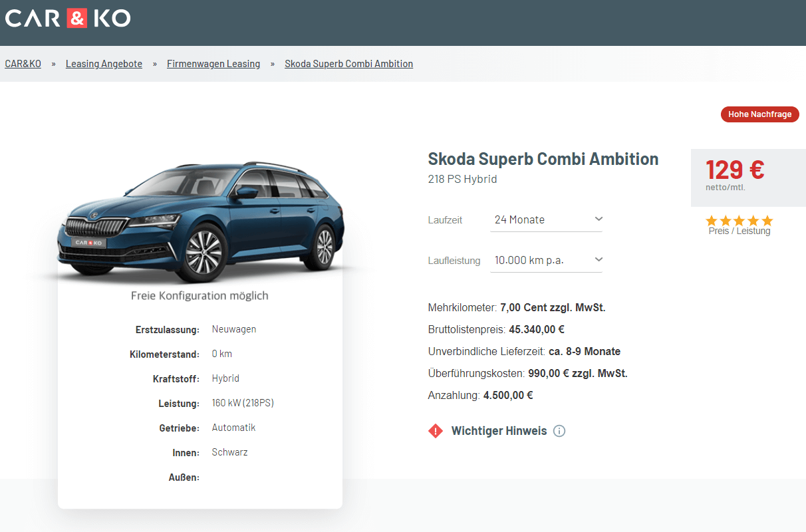This screenshot has width=806, height=532.
Task: Click the Anzahlung 4.500,00 € line
Action: [x=481, y=396]
